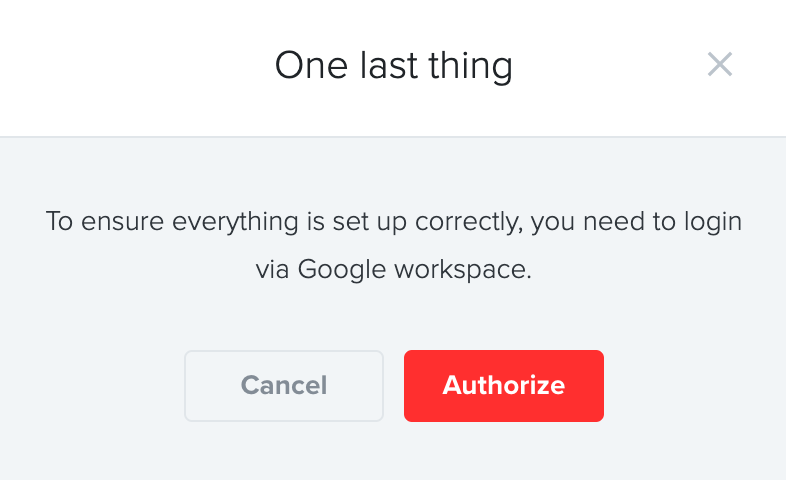
Task: Exit the modal using the cross icon
Action: click(720, 64)
